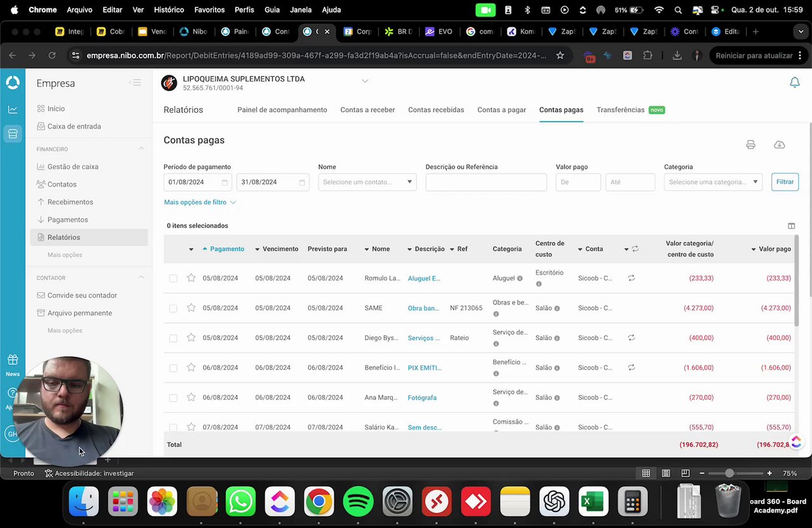Open Excel from the Dock
This screenshot has height=528, width=812.
pyautogui.click(x=594, y=503)
